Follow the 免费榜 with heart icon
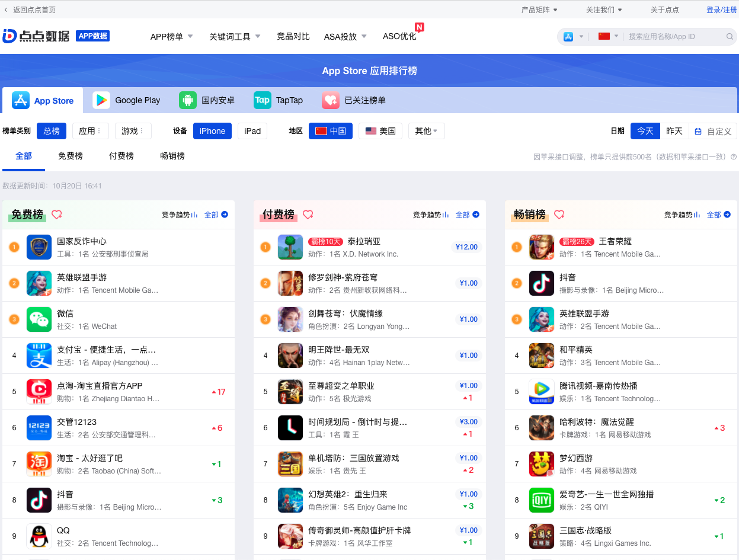This screenshot has width=739, height=560. pyautogui.click(x=57, y=215)
